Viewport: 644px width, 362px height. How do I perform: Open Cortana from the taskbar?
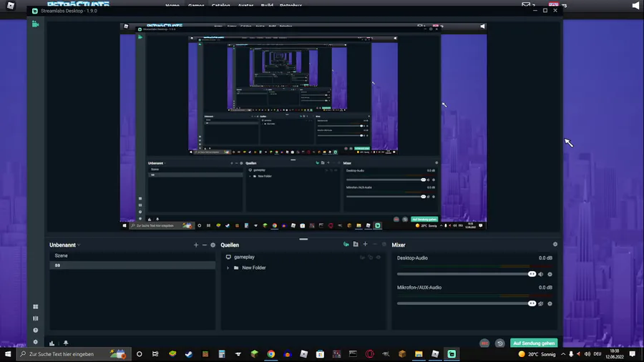tap(140, 354)
